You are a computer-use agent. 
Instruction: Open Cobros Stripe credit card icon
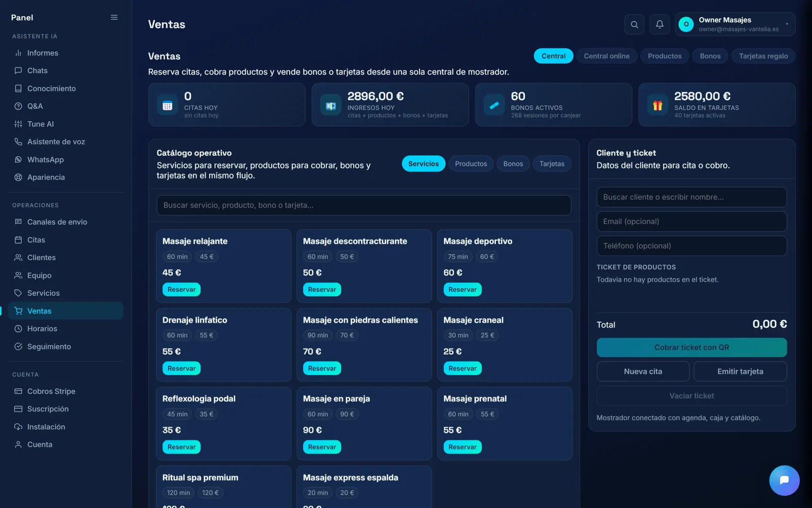coord(18,391)
